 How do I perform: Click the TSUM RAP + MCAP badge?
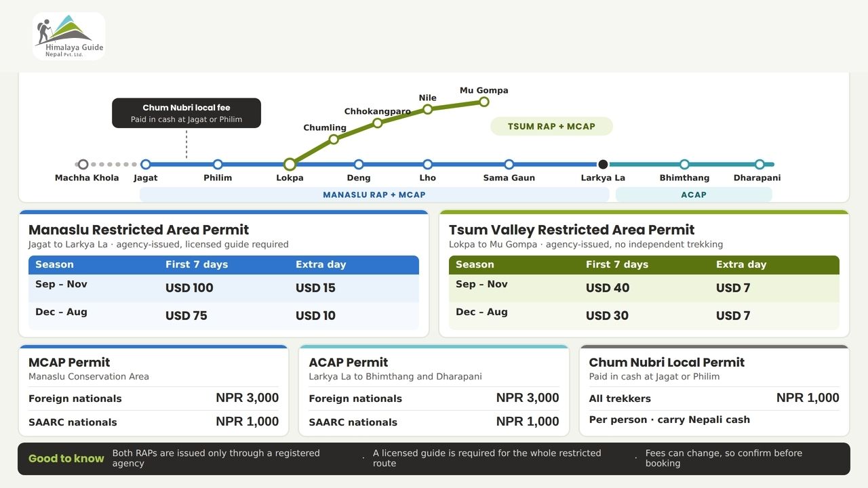click(551, 126)
